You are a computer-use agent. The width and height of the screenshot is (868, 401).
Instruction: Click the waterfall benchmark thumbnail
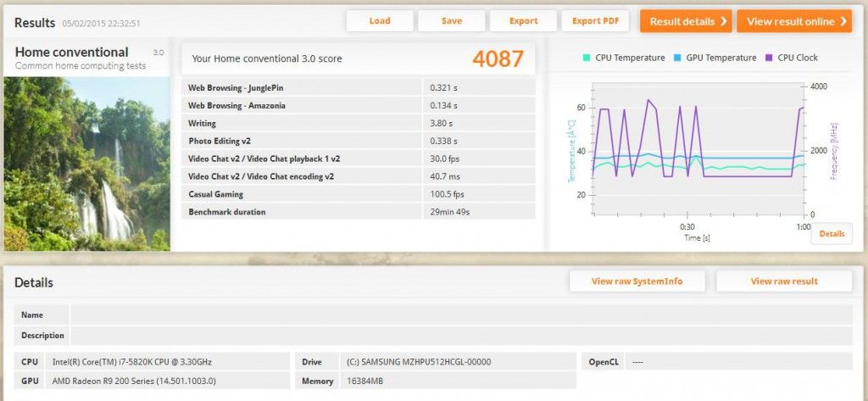click(x=87, y=164)
